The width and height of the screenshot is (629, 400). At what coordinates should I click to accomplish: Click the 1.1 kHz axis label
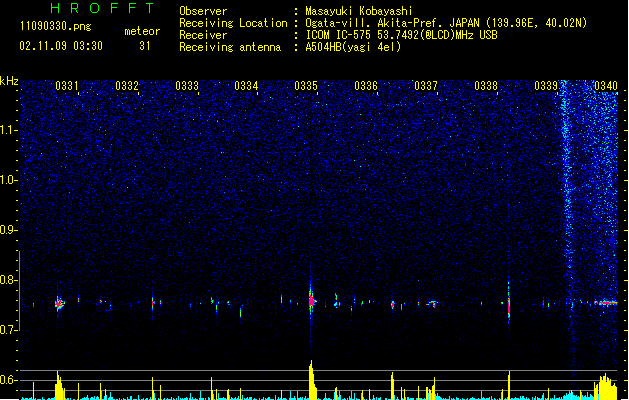pos(9,130)
